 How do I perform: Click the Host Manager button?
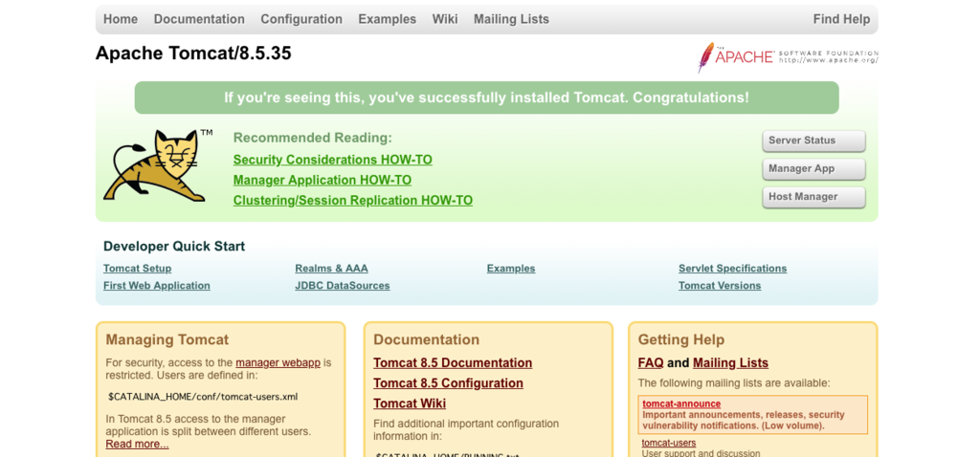tap(813, 197)
